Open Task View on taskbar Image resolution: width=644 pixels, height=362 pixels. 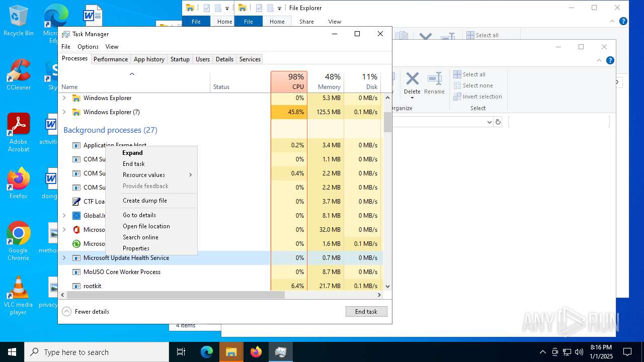tap(181, 352)
